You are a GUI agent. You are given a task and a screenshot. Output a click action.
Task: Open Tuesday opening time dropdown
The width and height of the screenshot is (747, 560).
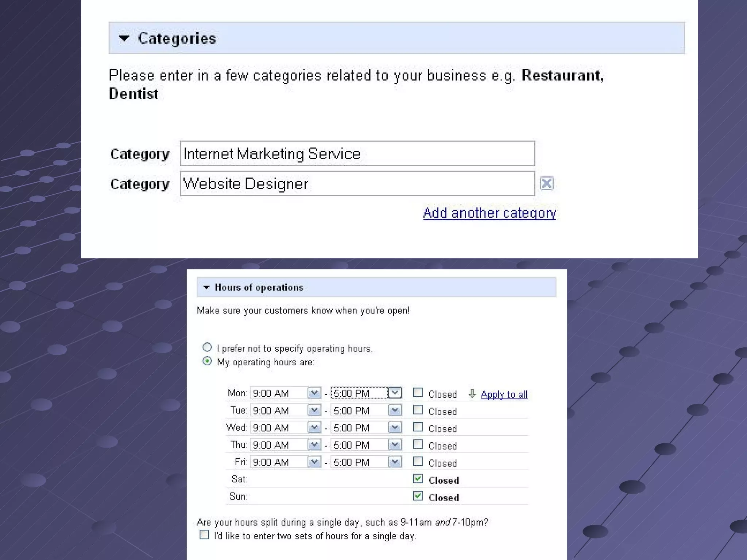(314, 410)
